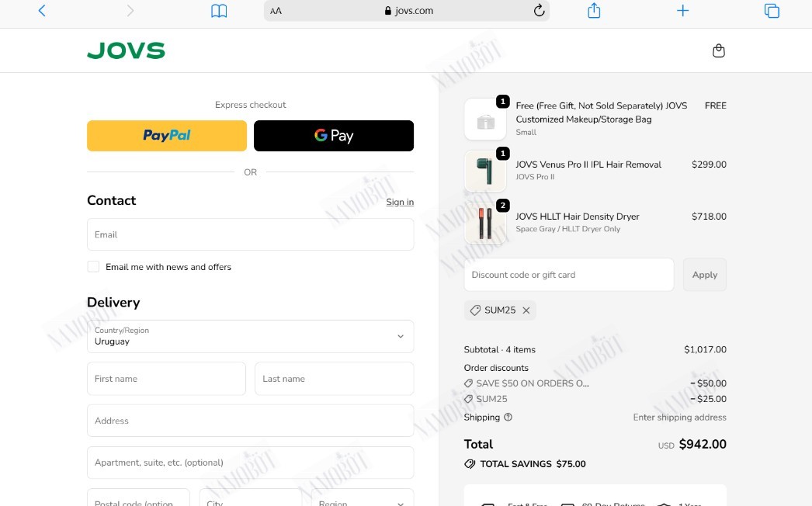812x506 pixels.
Task: Pay with the Google Pay button
Action: tap(334, 136)
